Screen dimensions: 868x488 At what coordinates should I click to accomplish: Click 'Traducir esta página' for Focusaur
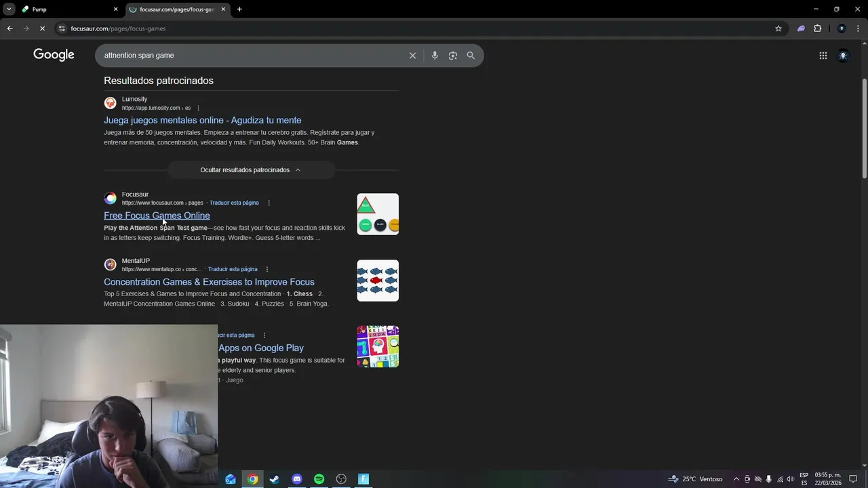(234, 203)
